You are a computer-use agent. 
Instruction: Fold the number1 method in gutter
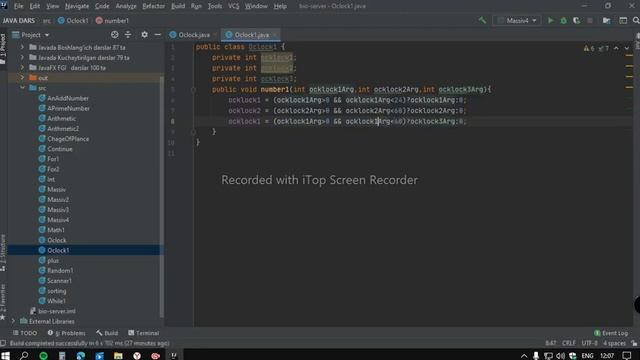pyautogui.click(x=193, y=89)
